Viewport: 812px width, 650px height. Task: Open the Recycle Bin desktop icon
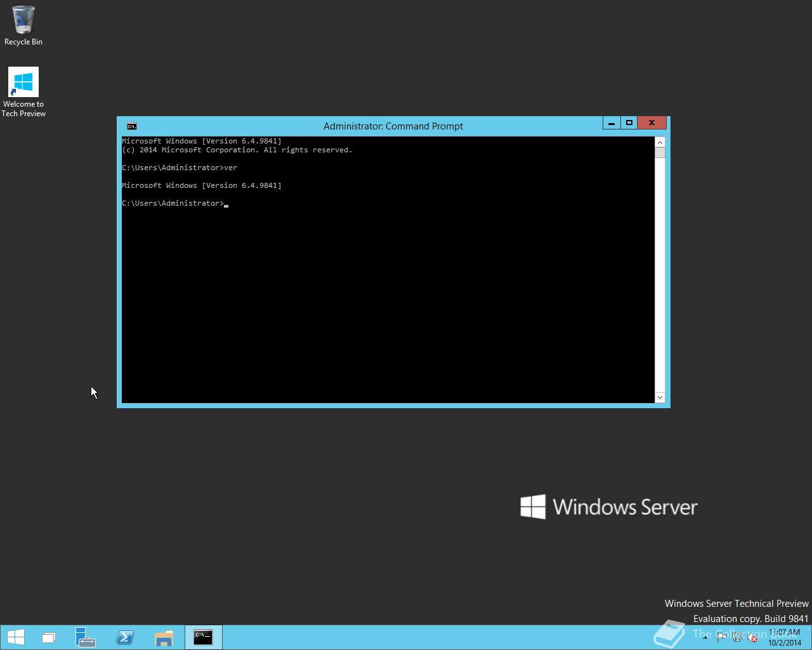tap(23, 25)
